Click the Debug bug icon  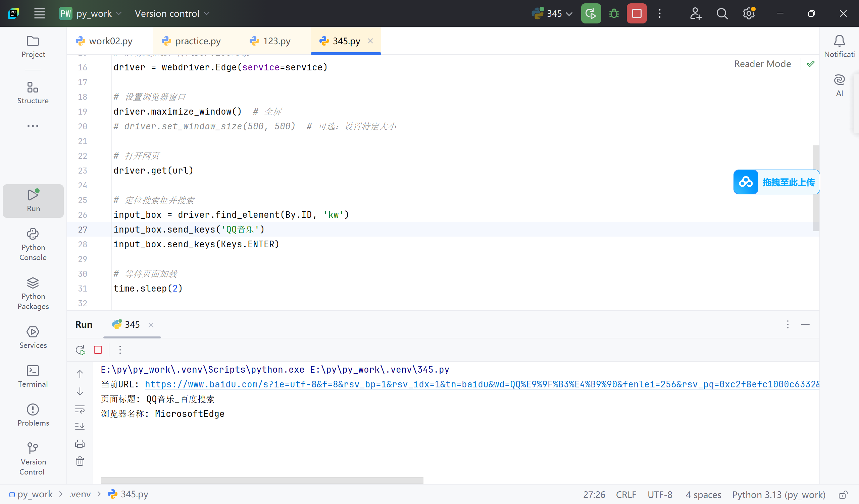point(614,14)
